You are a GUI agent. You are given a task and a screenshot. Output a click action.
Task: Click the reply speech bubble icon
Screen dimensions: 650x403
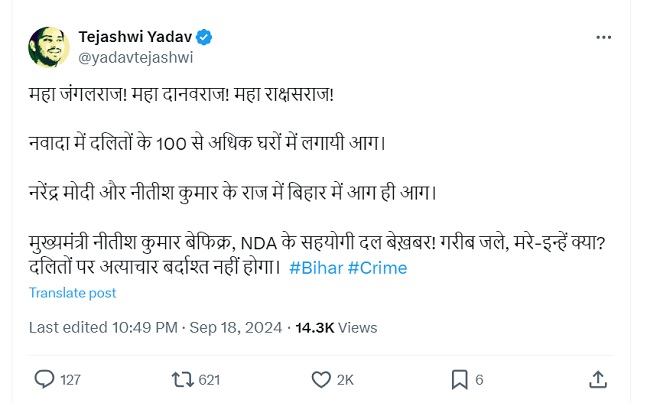pyautogui.click(x=44, y=379)
